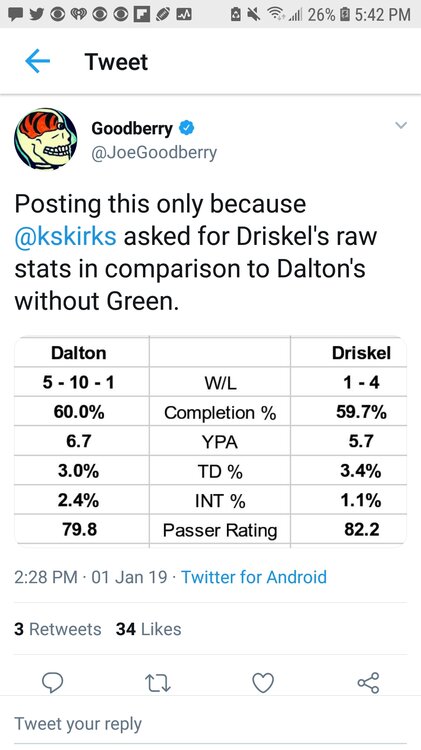Focus the Tweet your reply field
The width and height of the screenshot is (421, 750).
(x=210, y=724)
